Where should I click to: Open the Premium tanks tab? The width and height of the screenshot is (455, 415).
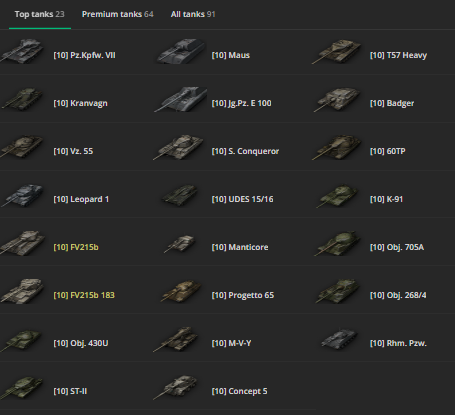point(118,14)
